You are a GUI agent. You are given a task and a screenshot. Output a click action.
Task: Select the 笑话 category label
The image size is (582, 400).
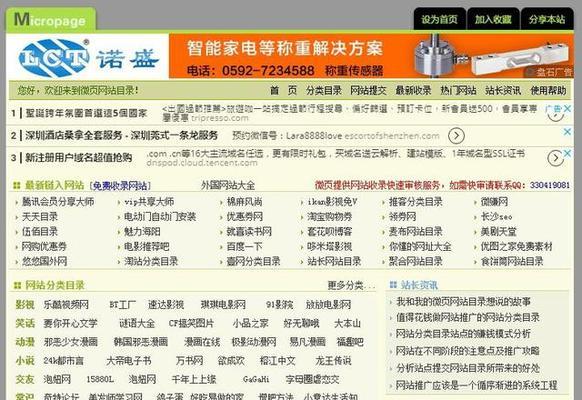pos(25,323)
